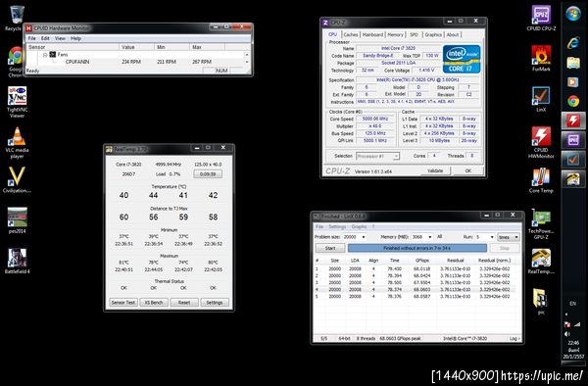Open the Help menu in HWMonitor
The image size is (588, 386).
[75, 38]
